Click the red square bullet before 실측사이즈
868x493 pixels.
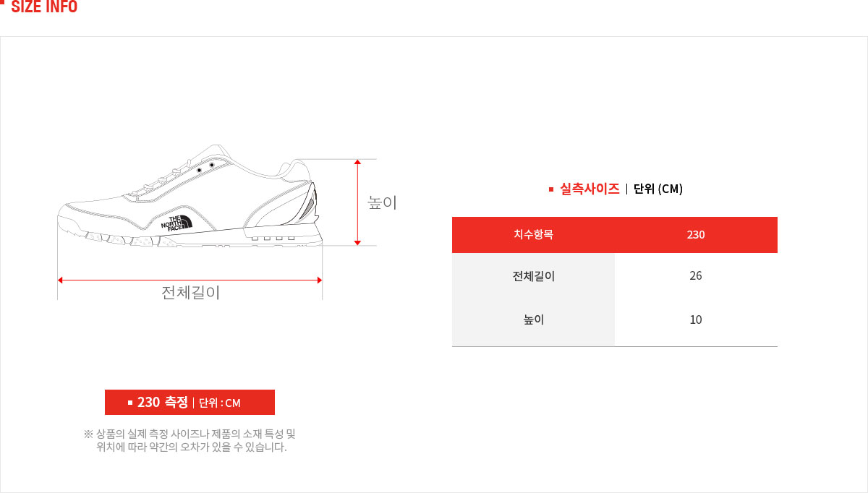pyautogui.click(x=551, y=189)
